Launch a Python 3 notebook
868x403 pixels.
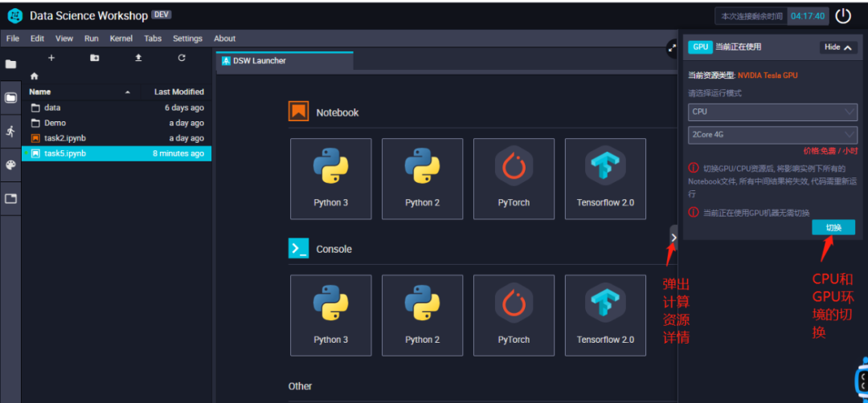[x=331, y=178]
